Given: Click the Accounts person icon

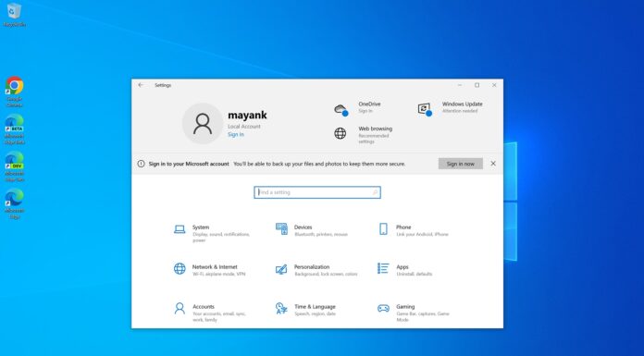Looking at the screenshot, I should [180, 308].
